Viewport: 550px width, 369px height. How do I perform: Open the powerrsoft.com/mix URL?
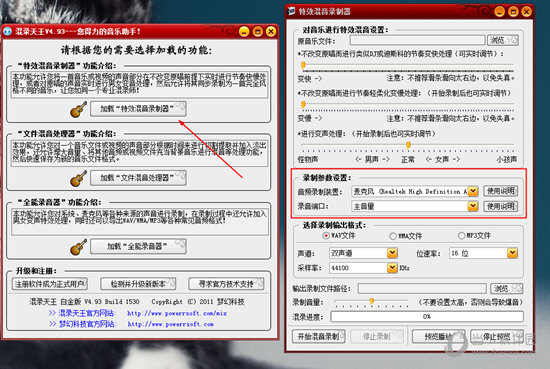pos(177,313)
